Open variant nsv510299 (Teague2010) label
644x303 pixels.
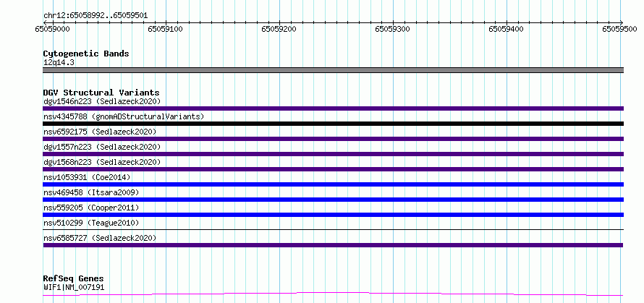(x=91, y=223)
